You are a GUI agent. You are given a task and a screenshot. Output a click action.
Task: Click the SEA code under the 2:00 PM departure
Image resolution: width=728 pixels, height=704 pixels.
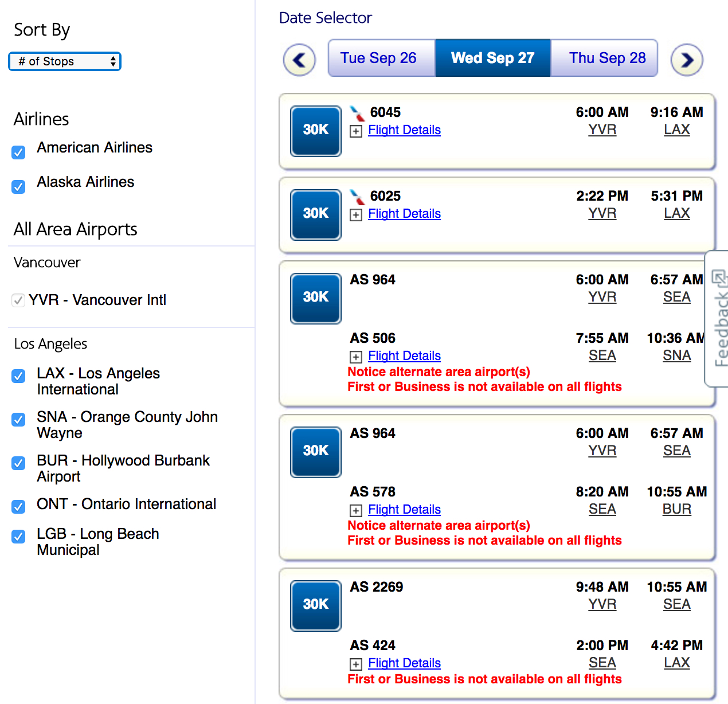[x=602, y=663]
